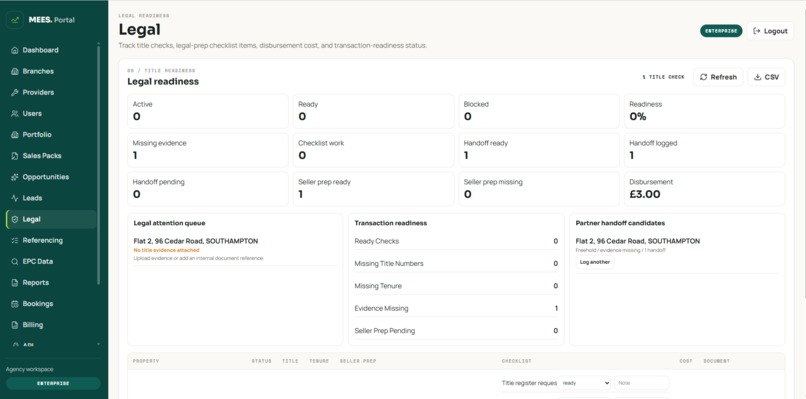Go to the Sales Packs menu item

coord(50,156)
